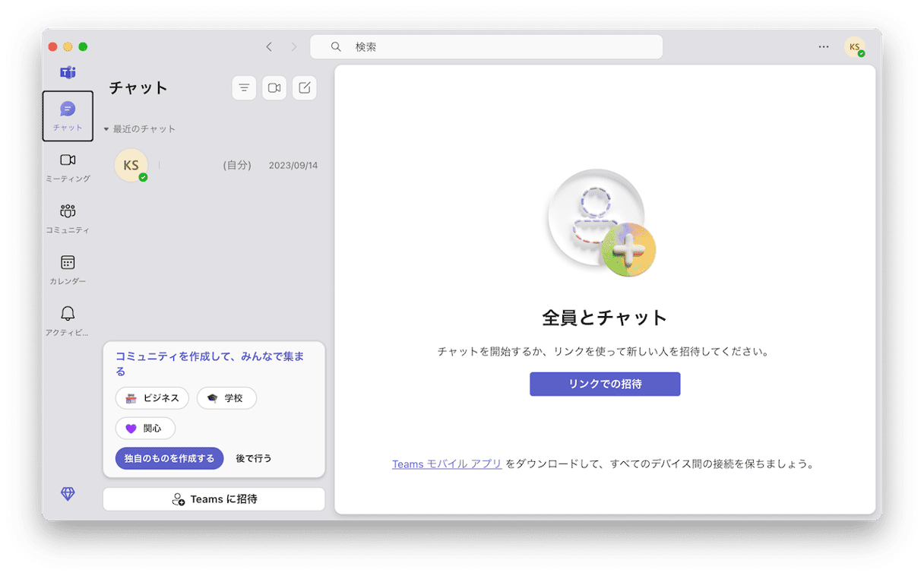Open the Teams モバイル アプリ link
This screenshot has height=576, width=924.
pos(446,464)
